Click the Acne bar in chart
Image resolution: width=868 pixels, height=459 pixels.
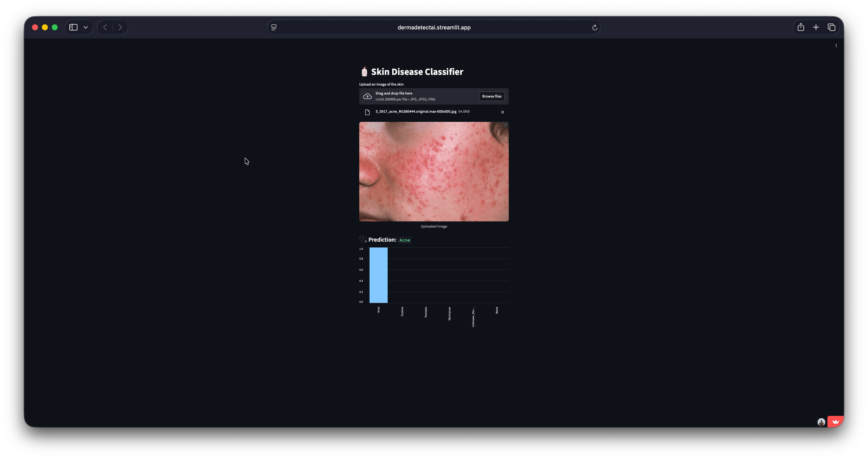coord(378,275)
